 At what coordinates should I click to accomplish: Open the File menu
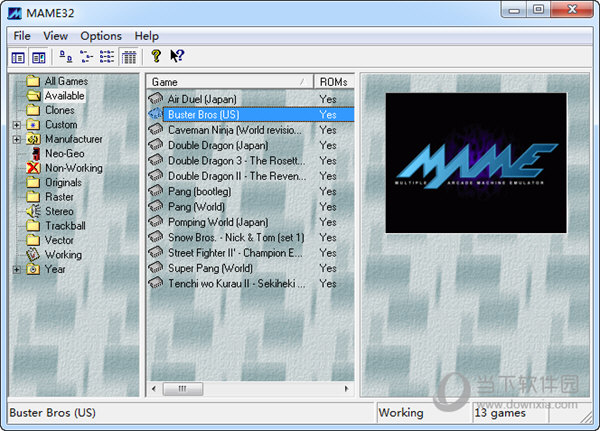coord(22,36)
